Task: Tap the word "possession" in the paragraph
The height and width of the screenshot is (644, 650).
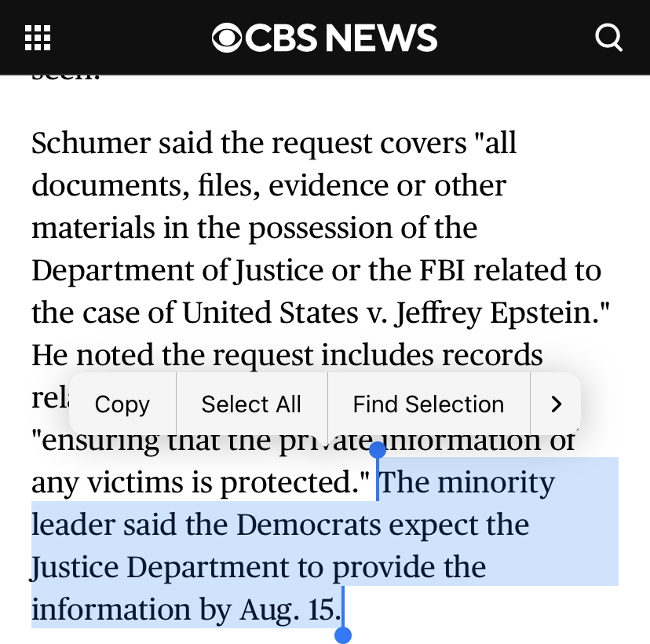Action: pyautogui.click(x=320, y=229)
